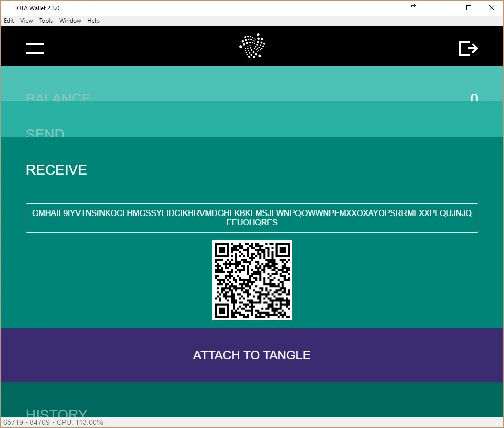This screenshot has width=504, height=428.
Task: Click the balance value 0
Action: [474, 97]
